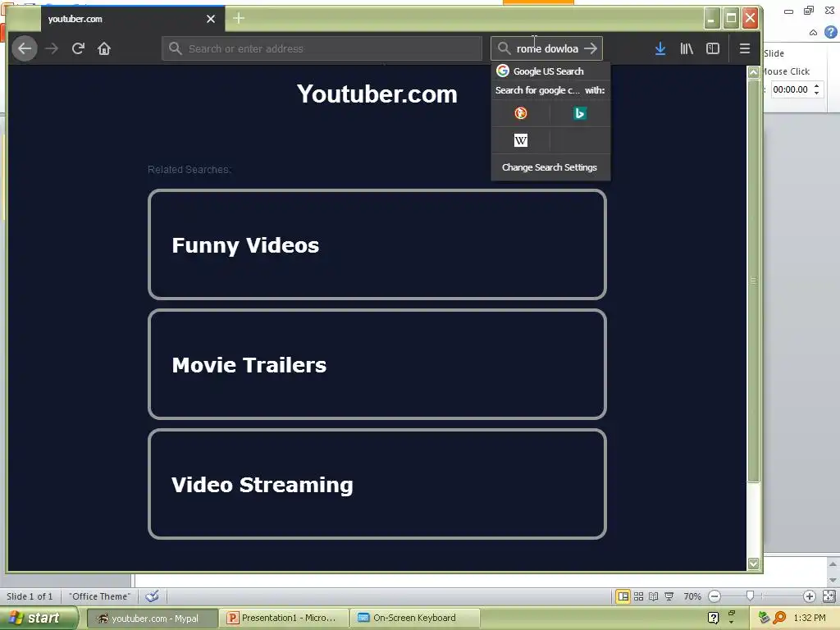
Task: Switch to Normal view in PowerPoint
Action: (623, 596)
